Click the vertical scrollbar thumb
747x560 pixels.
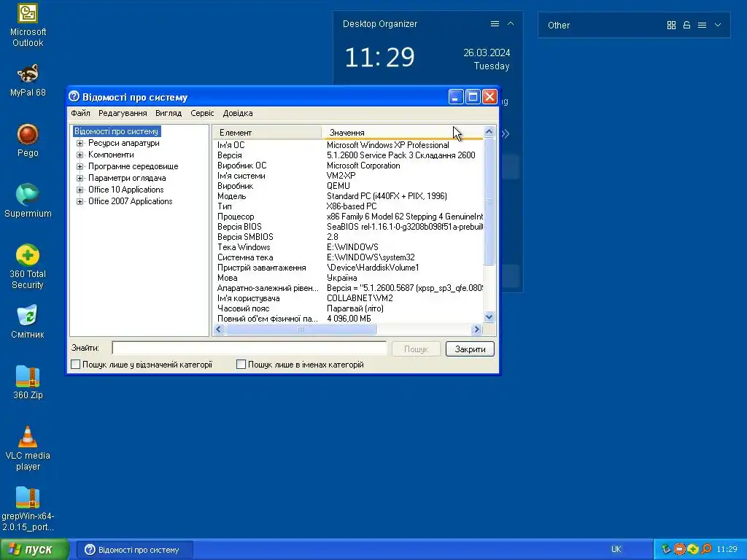(x=489, y=201)
